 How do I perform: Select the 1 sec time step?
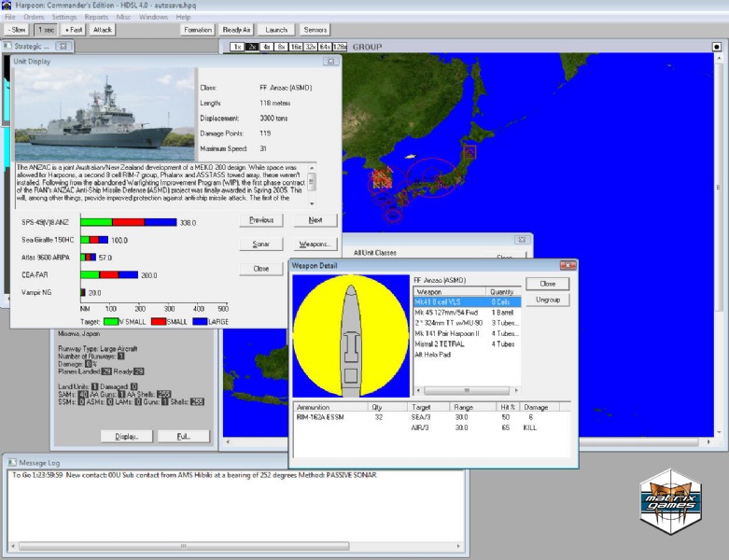tap(45, 30)
